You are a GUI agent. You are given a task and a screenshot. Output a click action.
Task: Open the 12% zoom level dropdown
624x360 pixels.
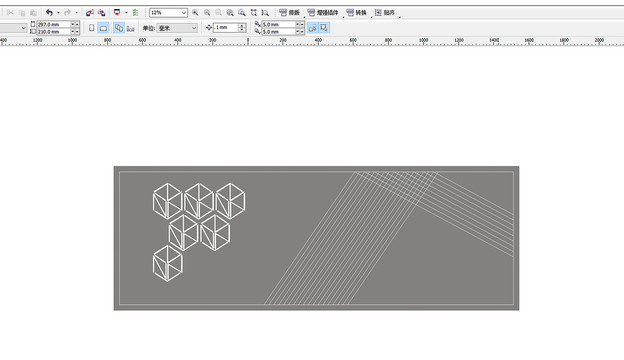pyautogui.click(x=183, y=13)
